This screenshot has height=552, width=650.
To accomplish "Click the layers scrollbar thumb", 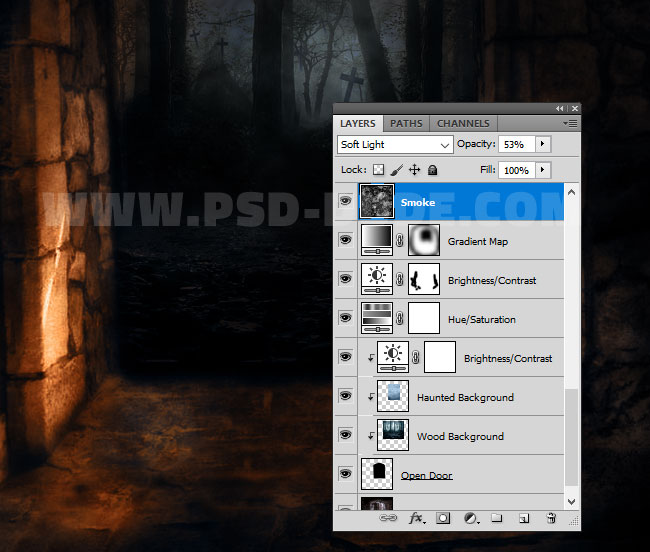I will tap(572, 437).
